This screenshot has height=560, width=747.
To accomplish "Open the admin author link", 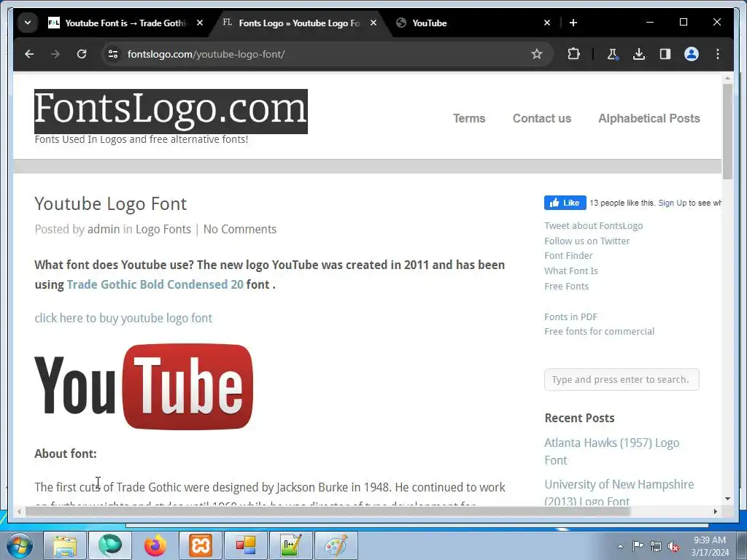I will (104, 230).
